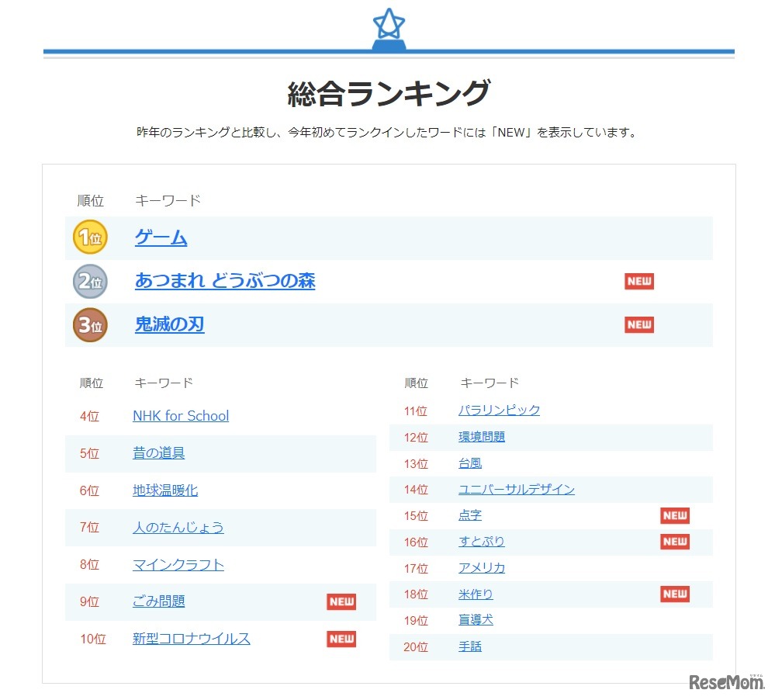Click NEW badge beside 点字
This screenshot has height=700, width=775.
click(675, 515)
